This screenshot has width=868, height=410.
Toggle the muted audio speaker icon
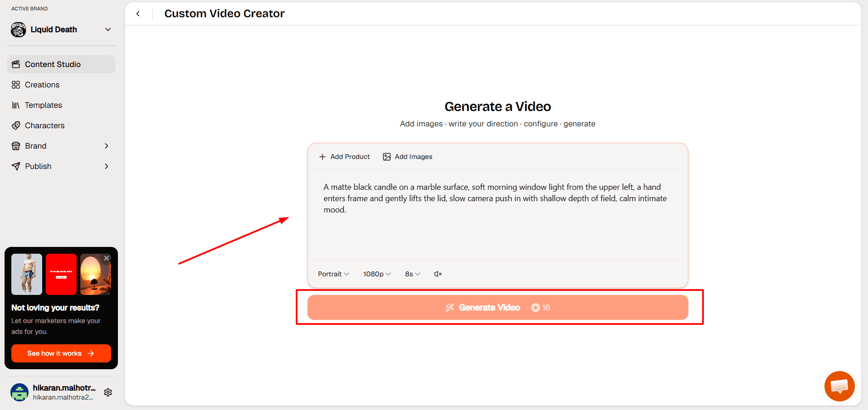(438, 274)
